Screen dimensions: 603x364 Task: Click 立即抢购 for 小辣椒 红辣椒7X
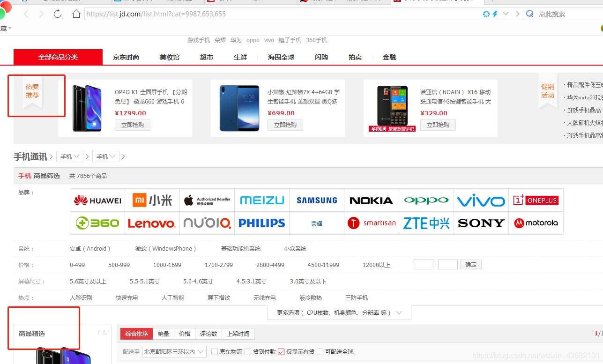click(x=285, y=125)
